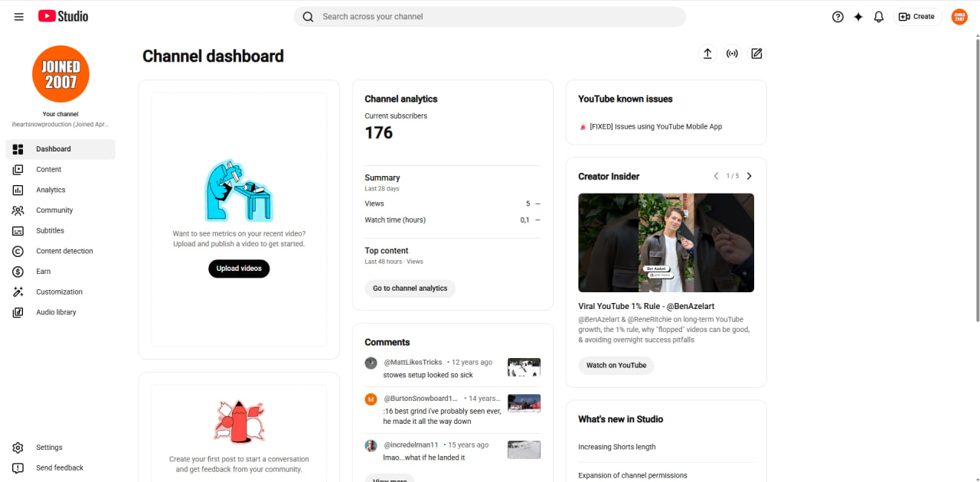This screenshot has height=482, width=980.
Task: Go to next Creator Insider item
Action: 749,176
